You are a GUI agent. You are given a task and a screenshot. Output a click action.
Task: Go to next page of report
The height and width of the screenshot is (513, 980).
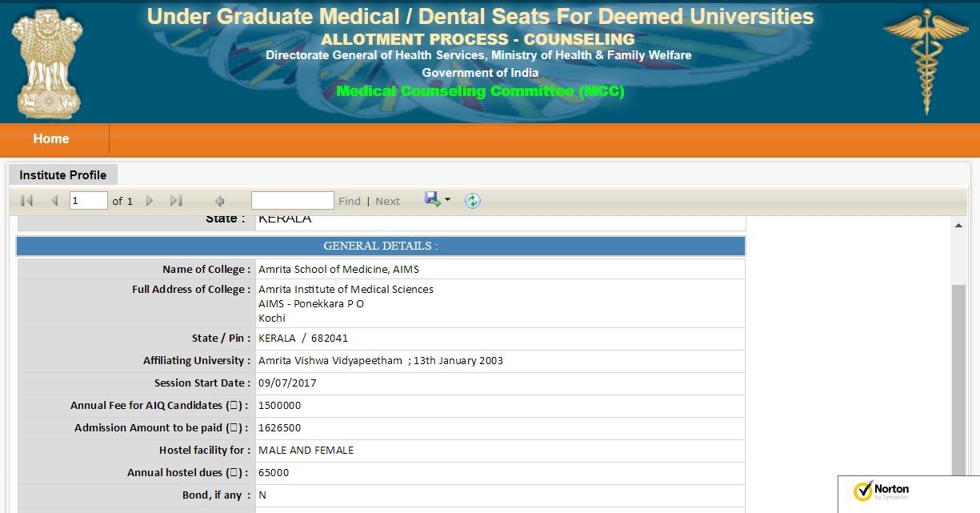click(x=149, y=201)
